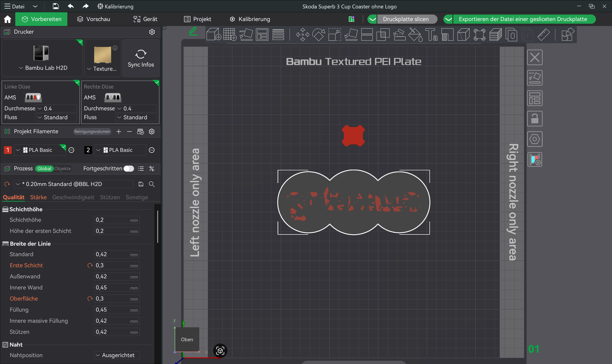Select the Color painting bucket tool
This screenshot has height=364, width=612.
click(415, 35)
